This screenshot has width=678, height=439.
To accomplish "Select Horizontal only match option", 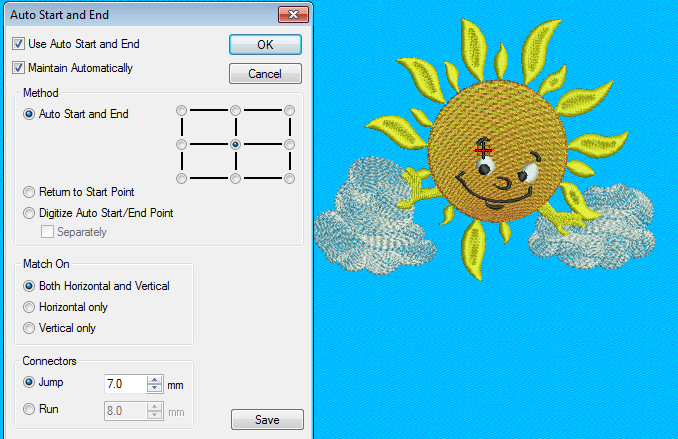I will click(29, 307).
